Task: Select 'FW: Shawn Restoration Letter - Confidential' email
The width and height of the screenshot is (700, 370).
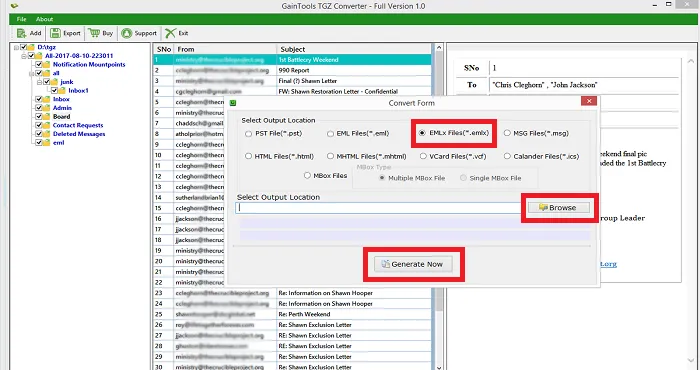Action: tap(293, 91)
